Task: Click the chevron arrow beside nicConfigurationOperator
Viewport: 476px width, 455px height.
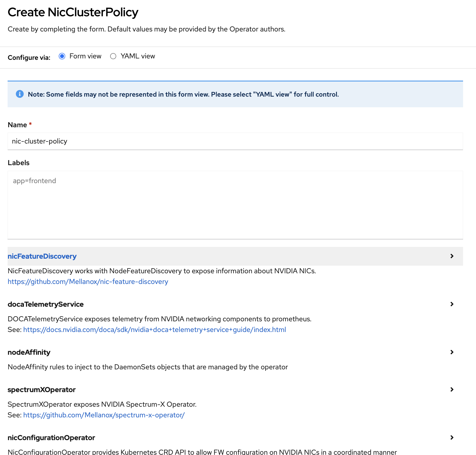Action: coord(452,438)
